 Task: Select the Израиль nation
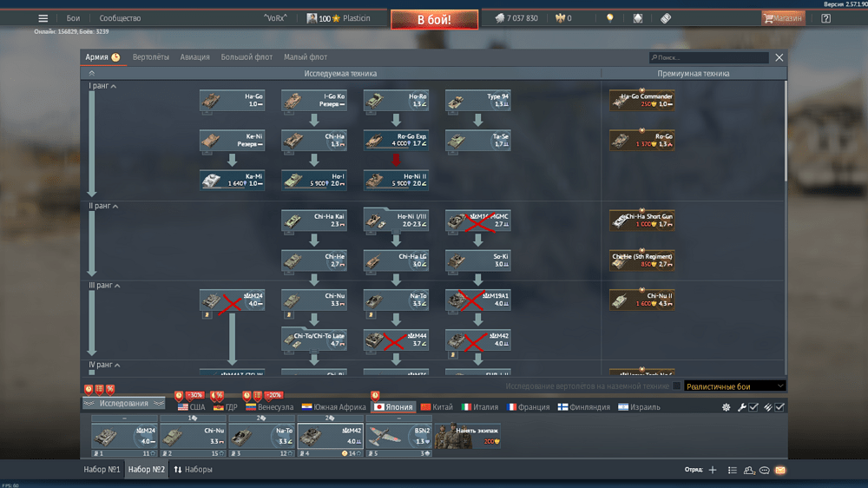640,407
